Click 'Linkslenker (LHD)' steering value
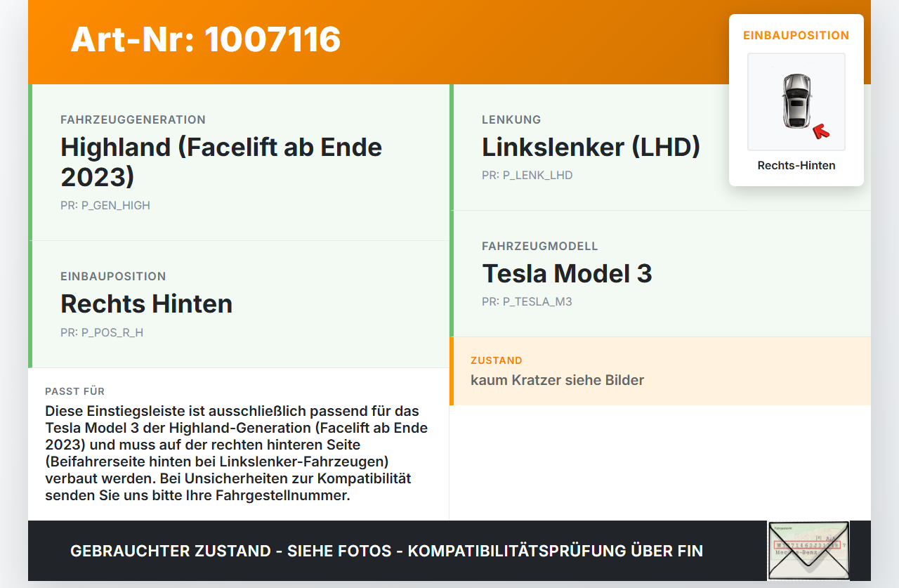 (591, 147)
